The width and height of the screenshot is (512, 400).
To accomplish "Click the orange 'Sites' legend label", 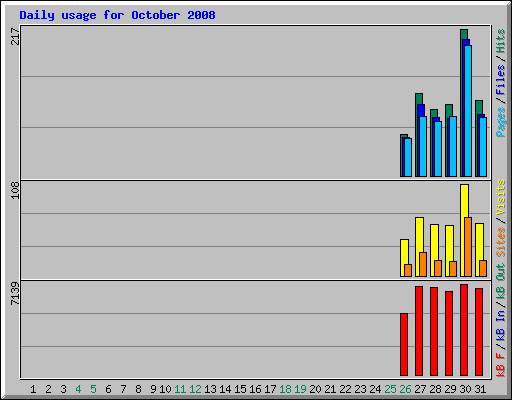I will click(500, 242).
